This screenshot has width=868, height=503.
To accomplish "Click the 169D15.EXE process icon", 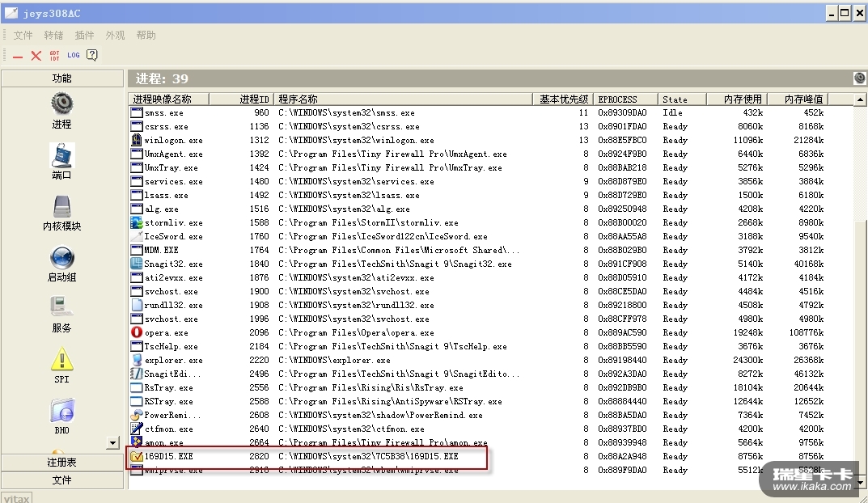I will click(x=137, y=457).
